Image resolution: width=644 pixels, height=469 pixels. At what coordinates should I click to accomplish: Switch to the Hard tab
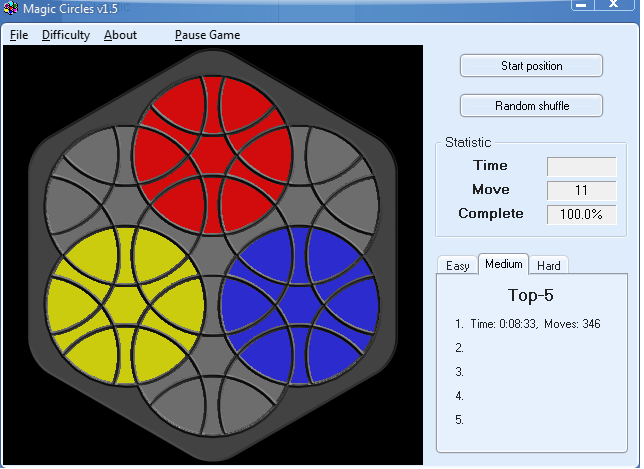tap(549, 266)
